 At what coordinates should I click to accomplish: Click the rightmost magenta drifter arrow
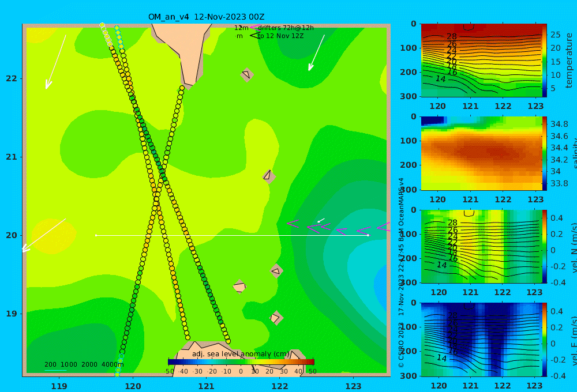point(384,227)
